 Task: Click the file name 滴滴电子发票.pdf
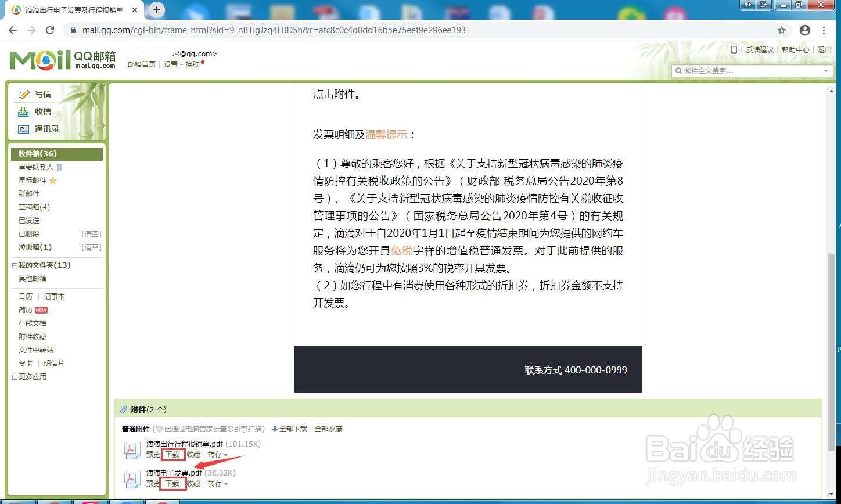click(174, 473)
